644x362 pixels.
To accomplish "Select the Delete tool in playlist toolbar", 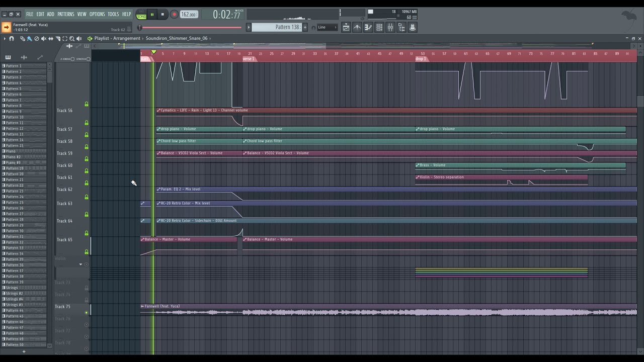I will tap(37, 39).
